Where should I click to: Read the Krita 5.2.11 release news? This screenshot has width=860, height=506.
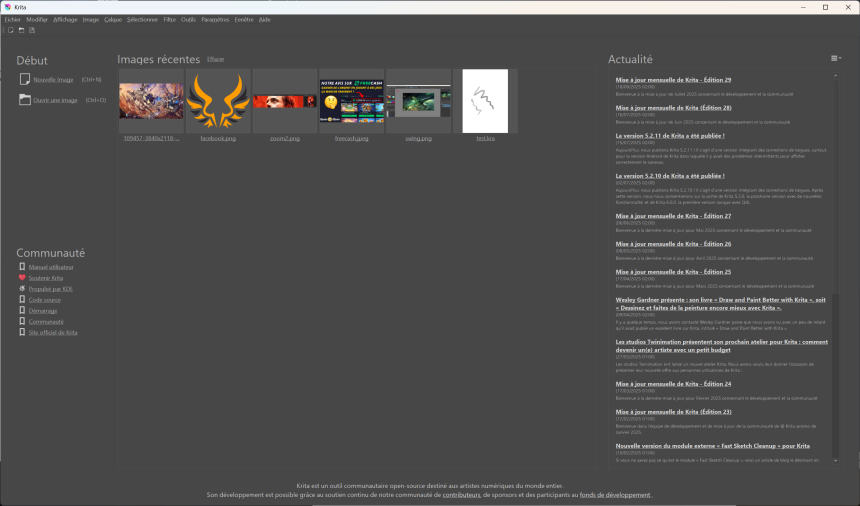point(669,135)
